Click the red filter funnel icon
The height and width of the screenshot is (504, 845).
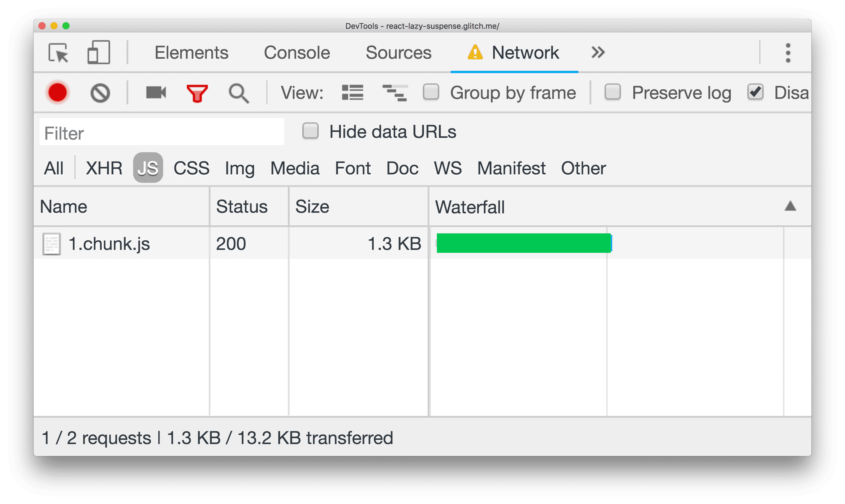197,92
